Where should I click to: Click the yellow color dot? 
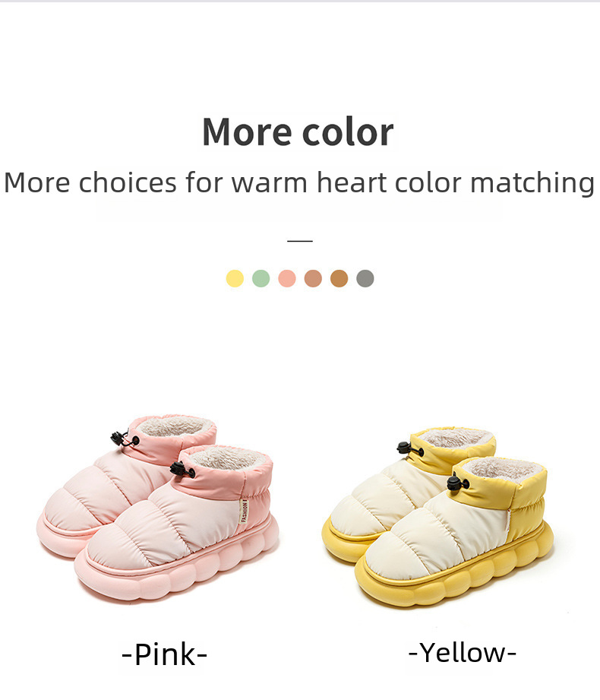[x=235, y=279]
